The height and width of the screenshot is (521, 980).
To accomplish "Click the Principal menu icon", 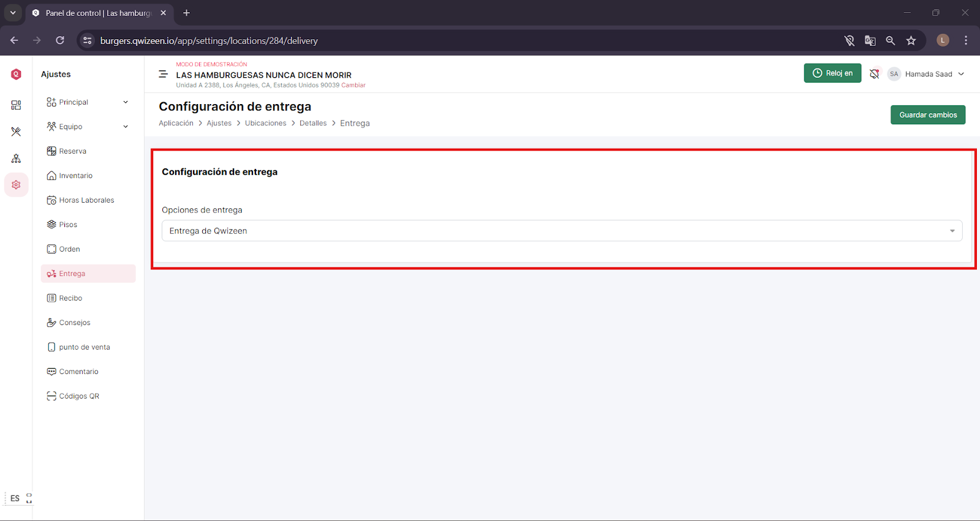I will click(51, 102).
